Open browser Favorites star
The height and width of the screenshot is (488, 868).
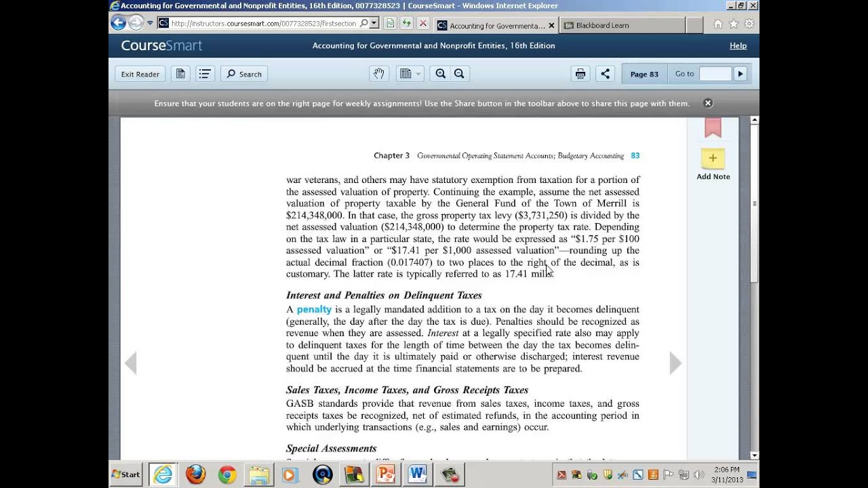tap(734, 24)
